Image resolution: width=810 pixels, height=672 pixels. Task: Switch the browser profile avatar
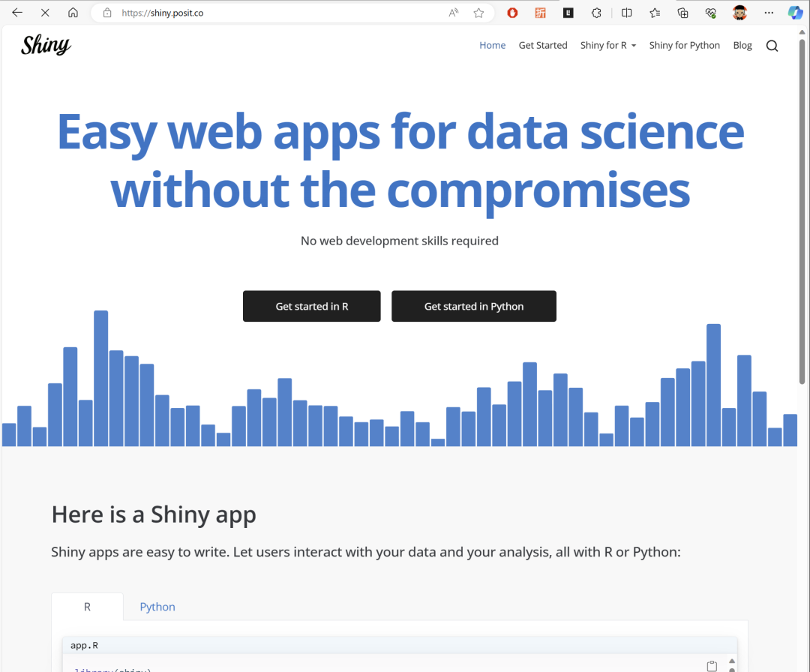(x=739, y=12)
